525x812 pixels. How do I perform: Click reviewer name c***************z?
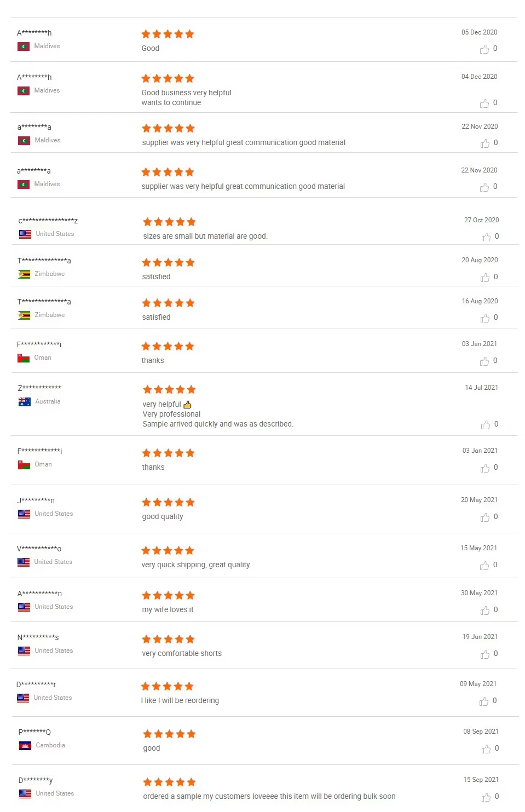coord(48,221)
